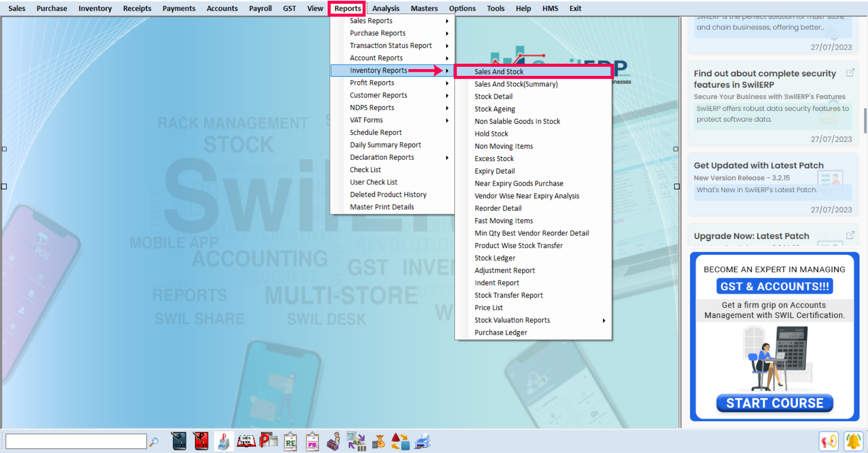Viewport: 868px width, 453px height.
Task: Open the Masters menu
Action: (x=424, y=9)
